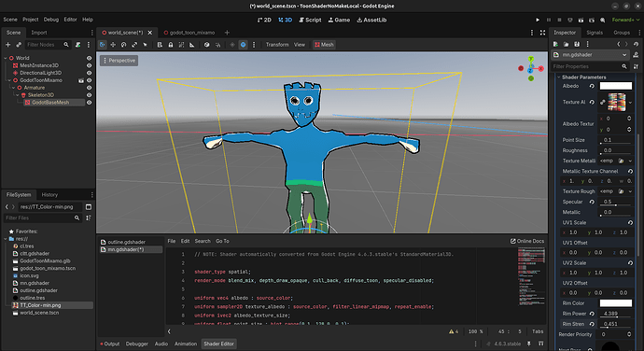Collapse the GodotToonMixamo node
This screenshot has width=644, height=351.
point(9,80)
